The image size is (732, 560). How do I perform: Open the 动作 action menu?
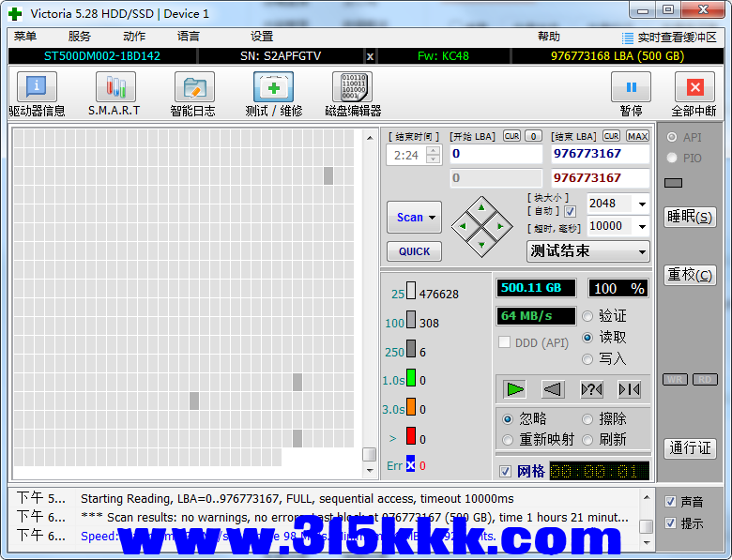click(x=134, y=37)
